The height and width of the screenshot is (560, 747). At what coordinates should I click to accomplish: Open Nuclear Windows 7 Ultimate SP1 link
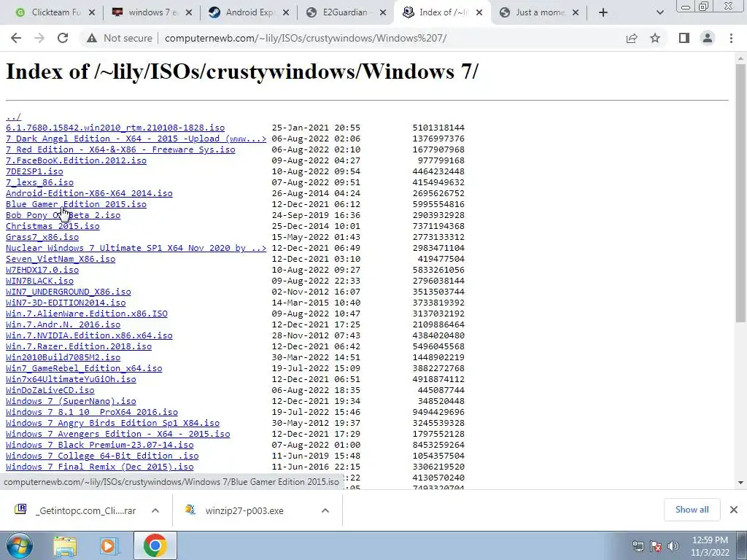[x=136, y=248]
